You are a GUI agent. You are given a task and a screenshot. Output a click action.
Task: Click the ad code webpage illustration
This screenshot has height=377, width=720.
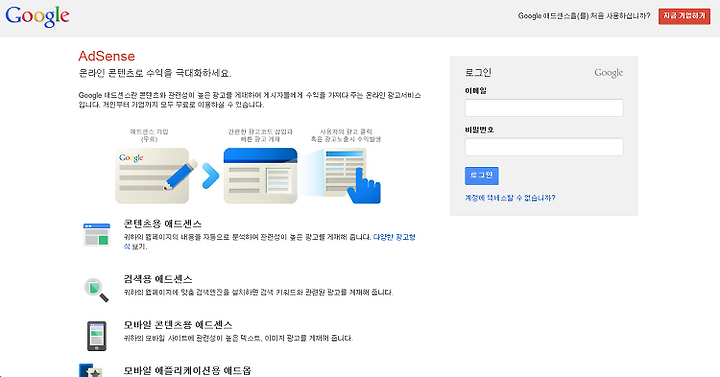point(260,175)
